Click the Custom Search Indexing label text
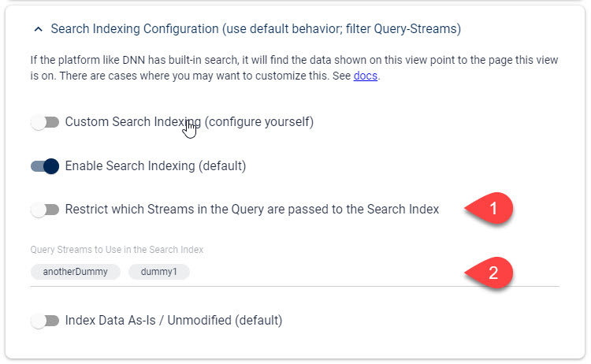The height and width of the screenshot is (364, 591). pyautogui.click(x=189, y=122)
